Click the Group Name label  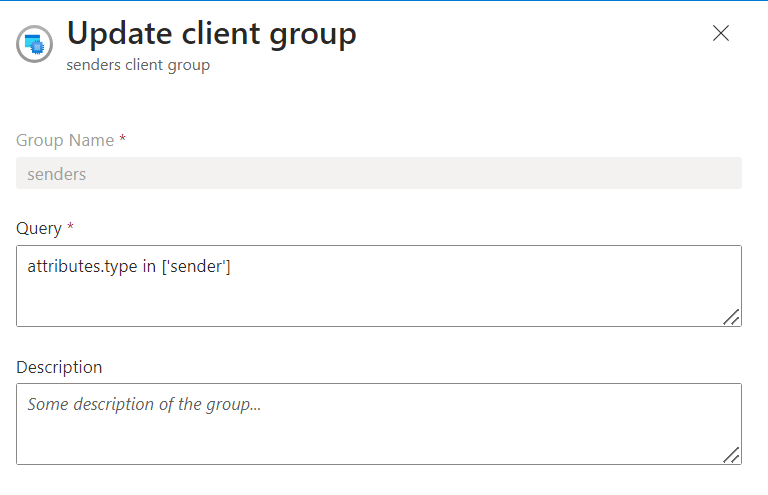[x=65, y=140]
